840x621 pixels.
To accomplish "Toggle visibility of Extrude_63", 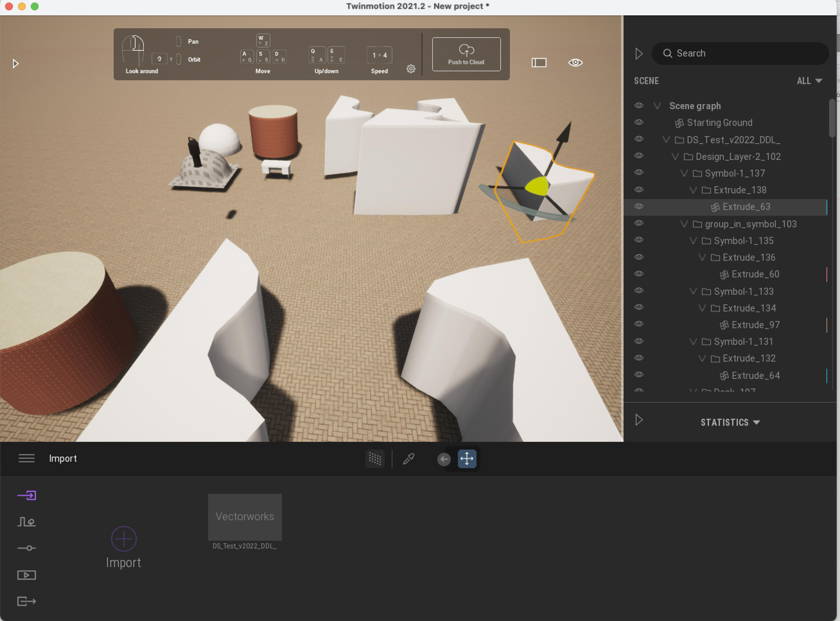I will click(x=639, y=206).
